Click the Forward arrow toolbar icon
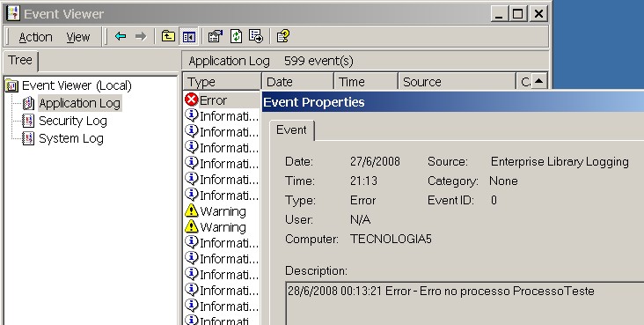This screenshot has width=644, height=325. point(141,37)
